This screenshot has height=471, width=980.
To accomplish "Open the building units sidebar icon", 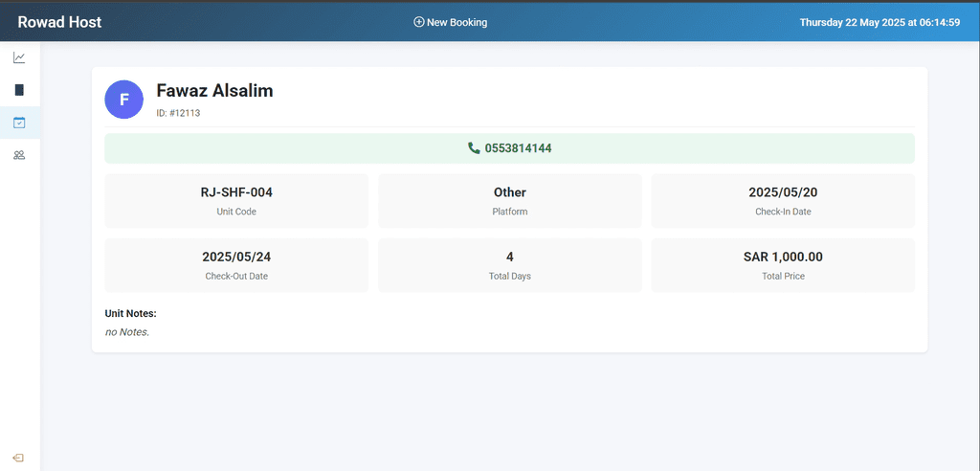I will tap(19, 90).
